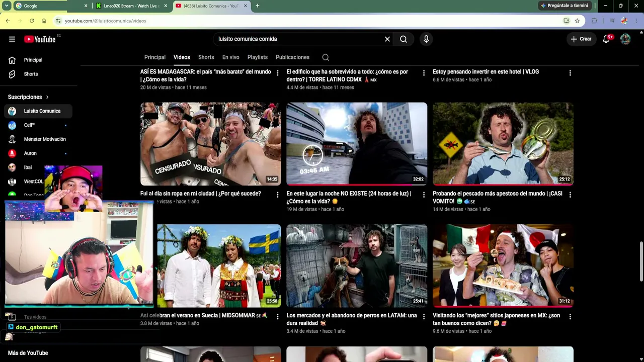Expand the Suscripciones section chevron
Viewport: 644px width, 362px height.
(x=47, y=97)
